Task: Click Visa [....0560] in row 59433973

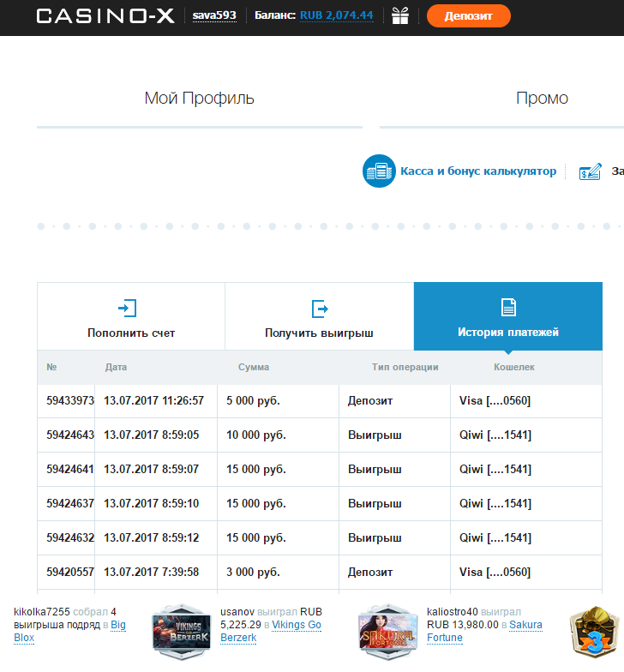Action: pos(495,401)
